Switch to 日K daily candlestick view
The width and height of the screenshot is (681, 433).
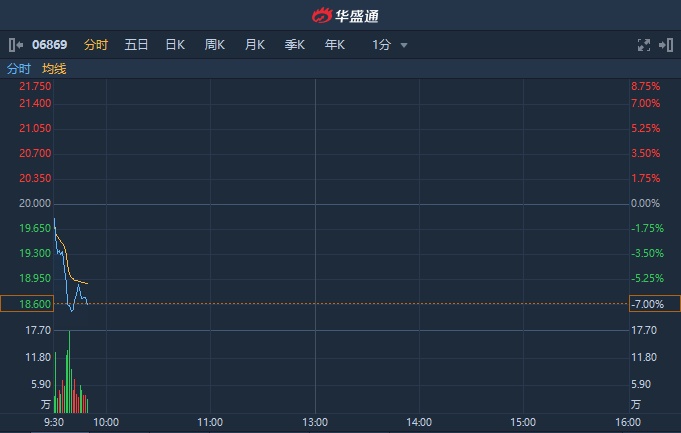pyautogui.click(x=175, y=45)
